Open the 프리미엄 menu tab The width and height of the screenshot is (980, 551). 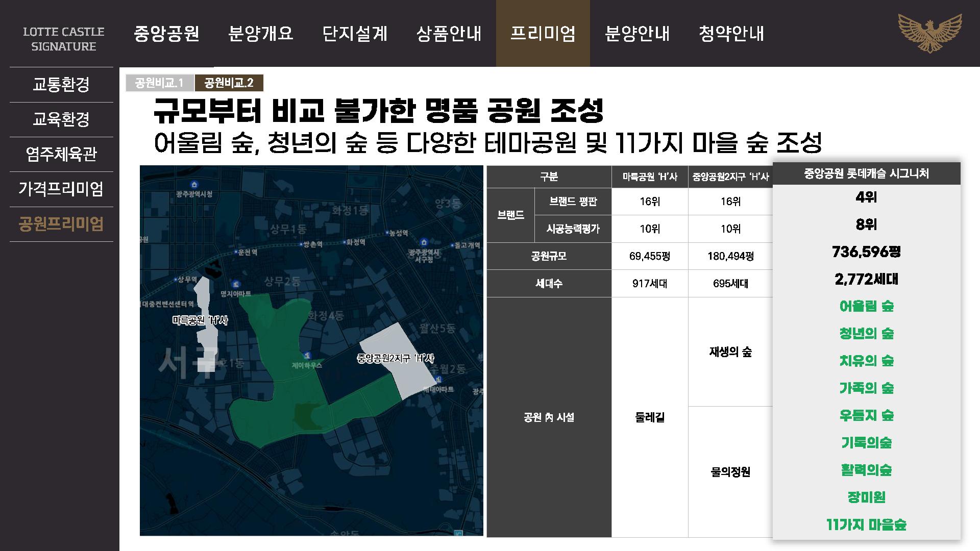tap(543, 33)
